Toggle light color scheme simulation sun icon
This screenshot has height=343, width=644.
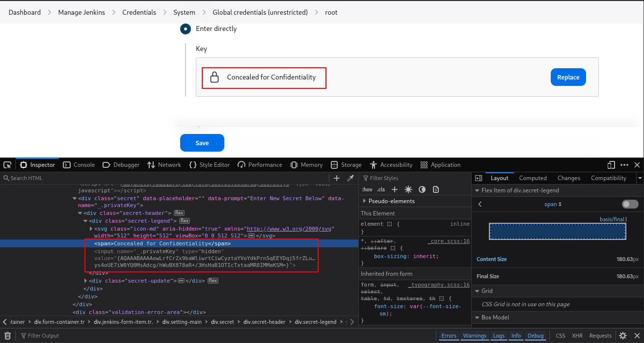[x=408, y=189]
